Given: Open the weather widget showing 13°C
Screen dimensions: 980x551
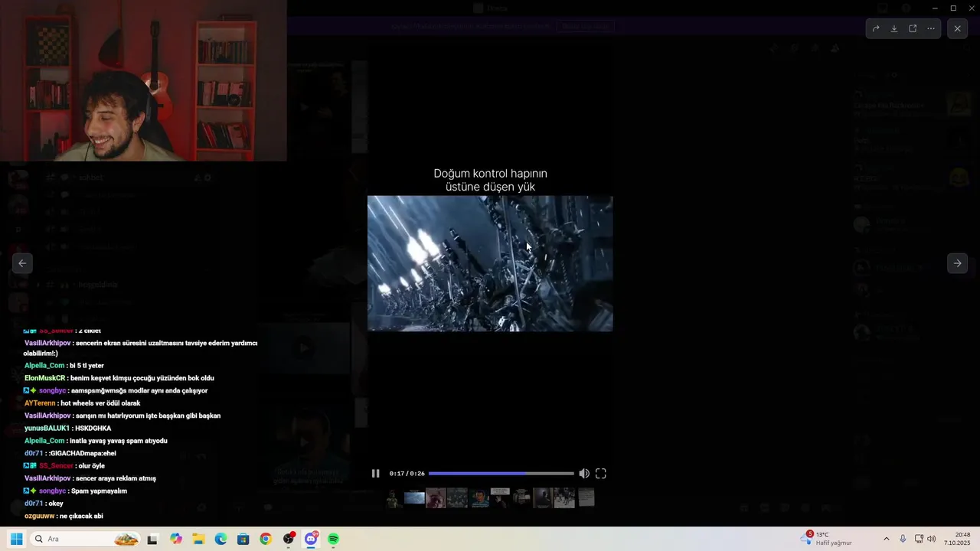Looking at the screenshot, I should [x=828, y=539].
